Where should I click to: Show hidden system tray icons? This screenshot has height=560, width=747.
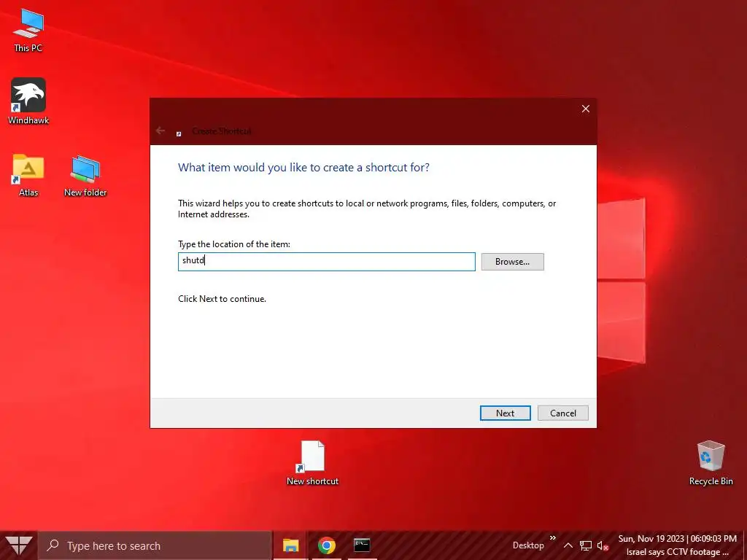[568, 545]
